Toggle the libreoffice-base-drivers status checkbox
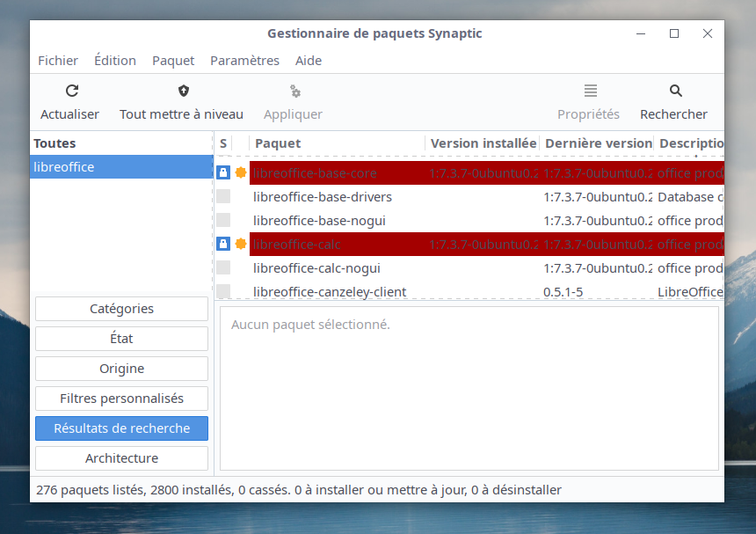 pos(223,196)
